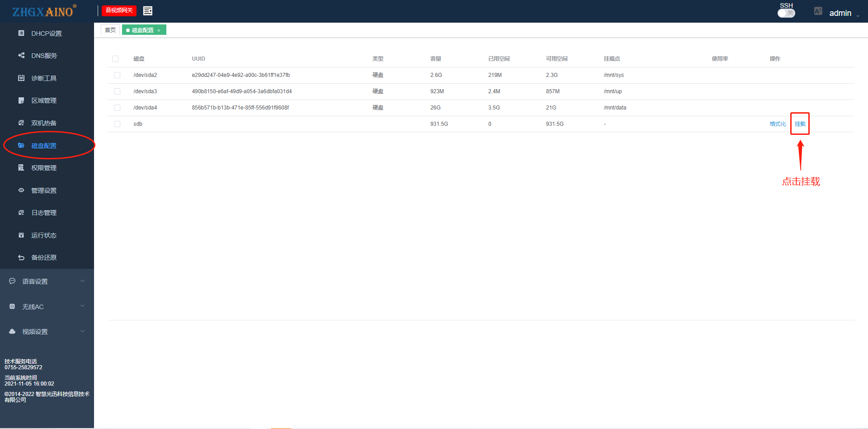Check the /dev/sda3 row checkbox

pyautogui.click(x=117, y=91)
